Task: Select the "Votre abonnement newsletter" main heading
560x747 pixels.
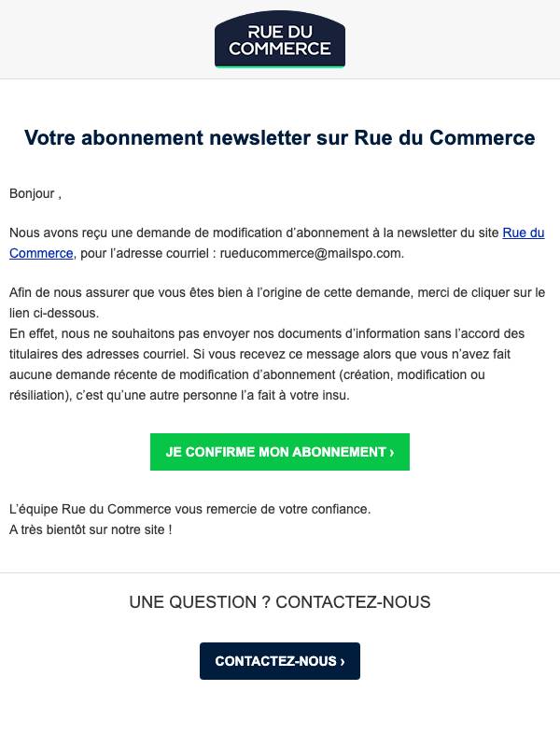Action: [280, 137]
